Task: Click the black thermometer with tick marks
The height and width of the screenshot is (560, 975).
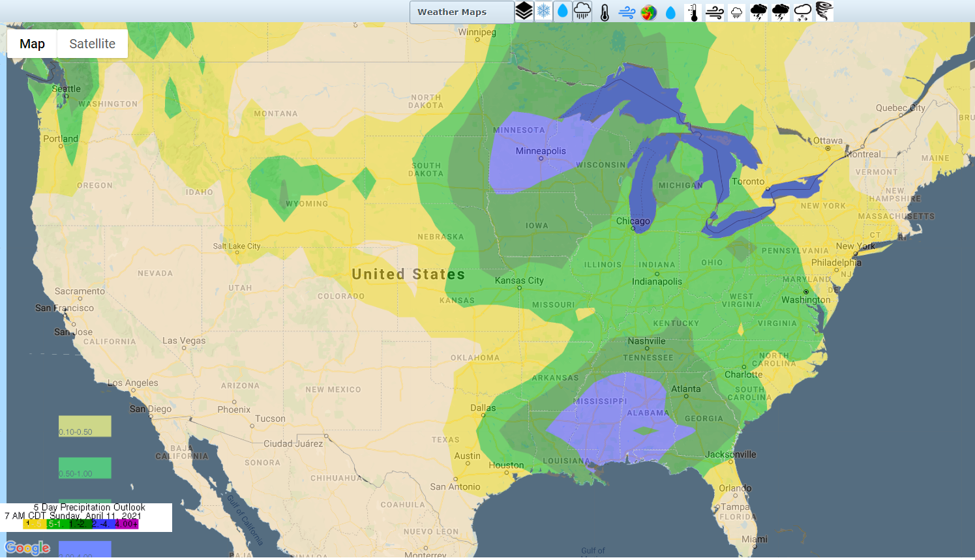Action: click(x=693, y=12)
